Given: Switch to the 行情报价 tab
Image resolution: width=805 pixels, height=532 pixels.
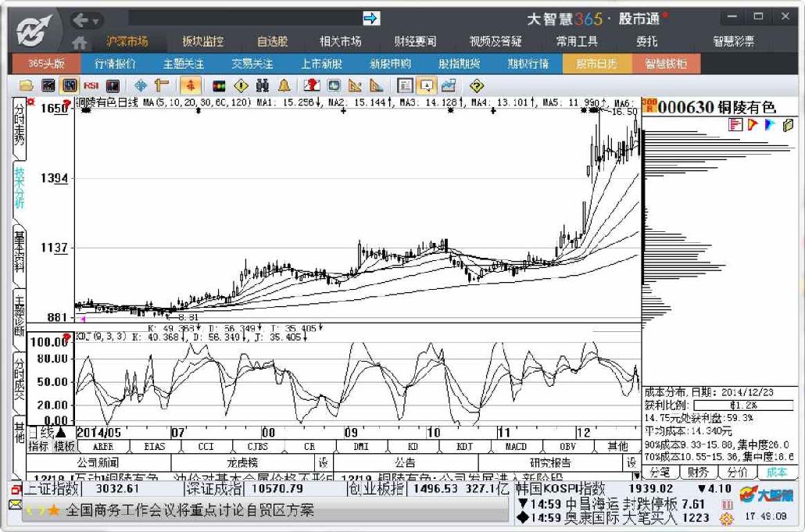Looking at the screenshot, I should coord(115,63).
